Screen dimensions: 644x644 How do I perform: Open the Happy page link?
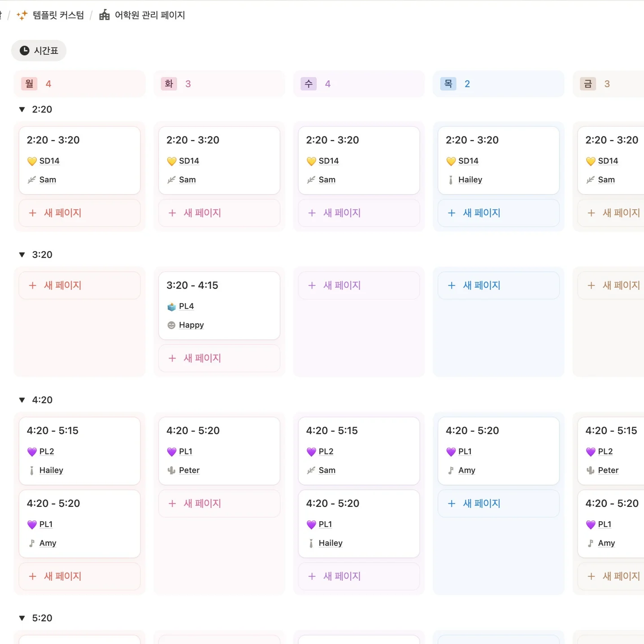tap(191, 324)
